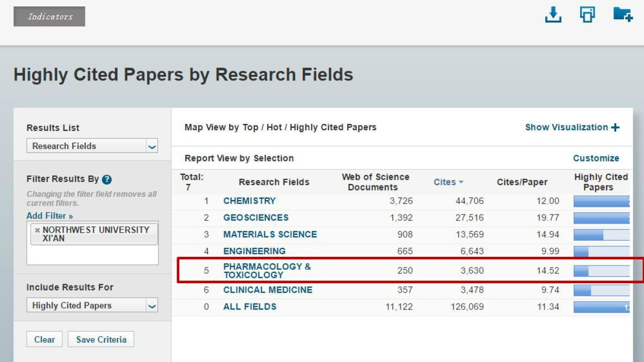Select the 3,630 cites value

(x=472, y=270)
